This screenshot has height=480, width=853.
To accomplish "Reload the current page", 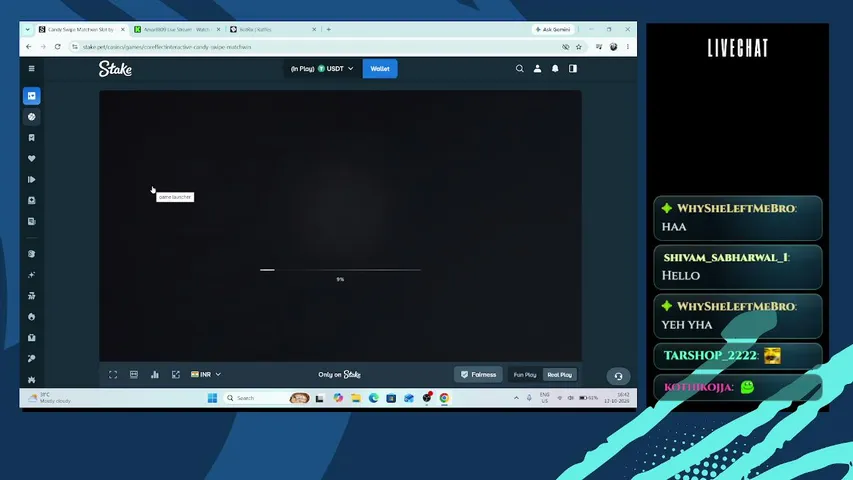I will point(58,47).
